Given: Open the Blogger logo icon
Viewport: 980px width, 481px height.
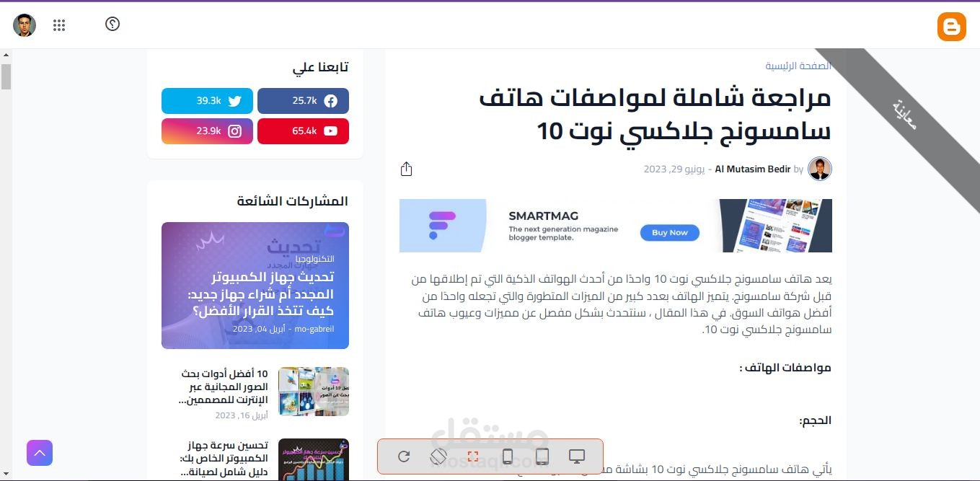Looking at the screenshot, I should 951,26.
